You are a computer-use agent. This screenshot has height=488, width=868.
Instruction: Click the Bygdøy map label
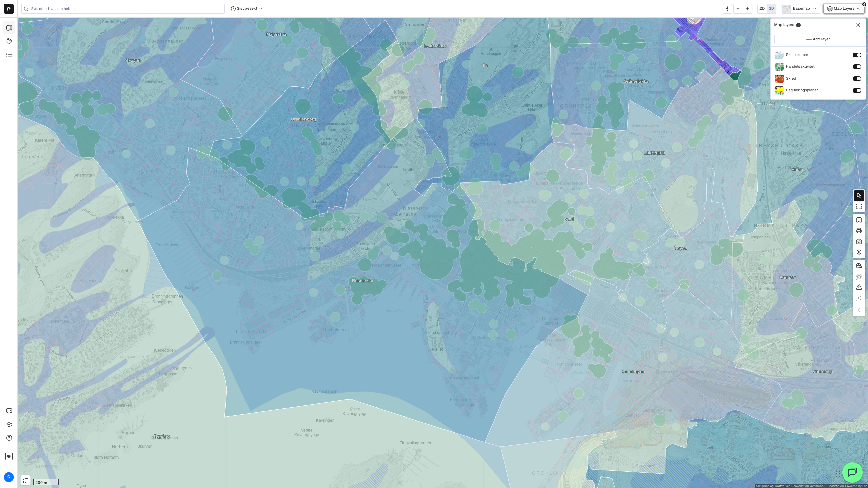(x=161, y=436)
